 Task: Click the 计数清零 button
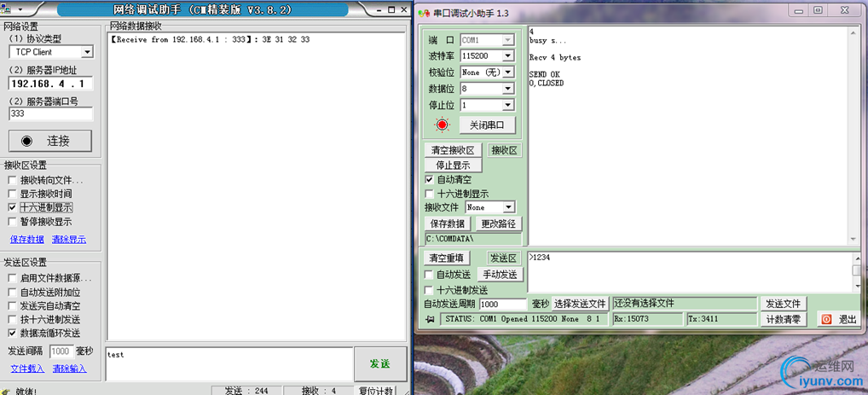pos(784,319)
